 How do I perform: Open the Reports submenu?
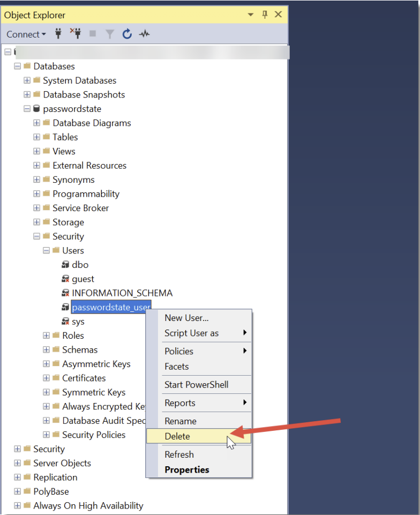pos(199,403)
